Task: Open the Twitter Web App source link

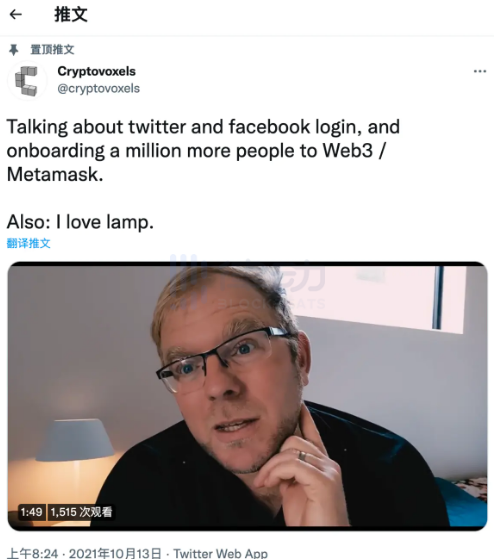Action: [x=221, y=554]
